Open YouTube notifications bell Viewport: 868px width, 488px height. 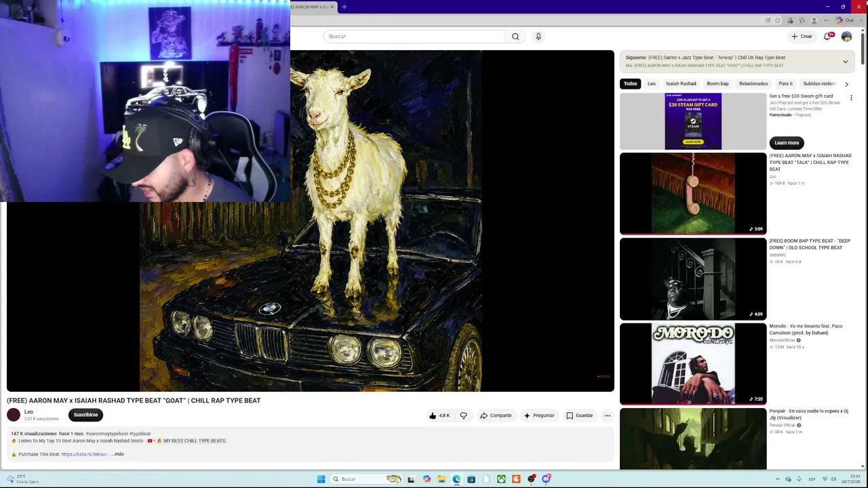point(827,37)
